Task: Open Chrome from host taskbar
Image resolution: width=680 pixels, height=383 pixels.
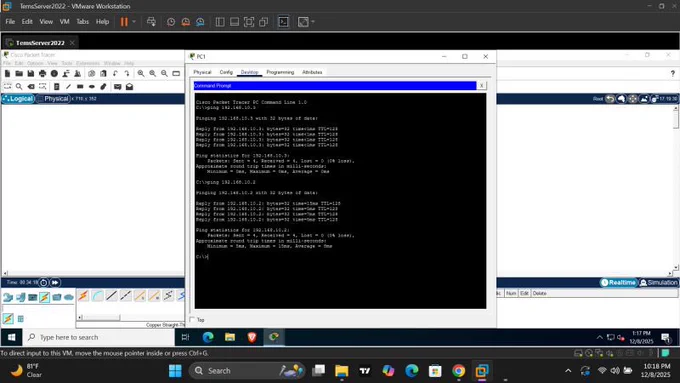Action: (x=458, y=371)
